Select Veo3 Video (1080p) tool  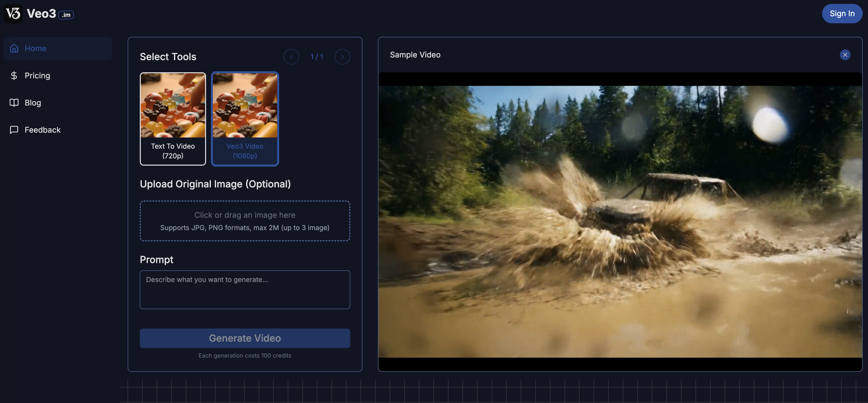click(x=245, y=119)
